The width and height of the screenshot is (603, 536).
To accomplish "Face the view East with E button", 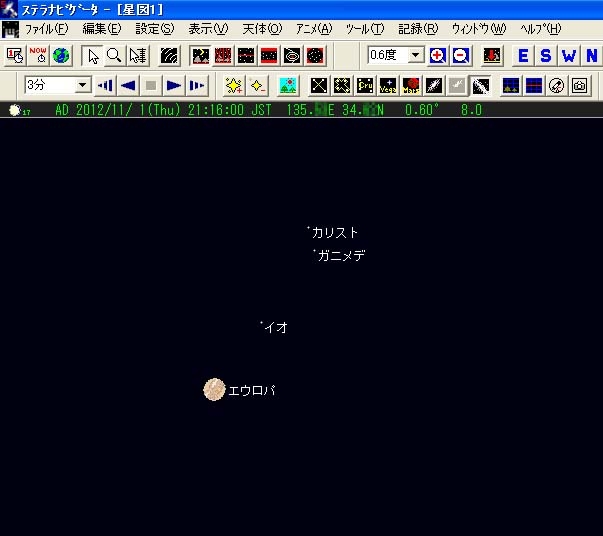I will pos(523,56).
